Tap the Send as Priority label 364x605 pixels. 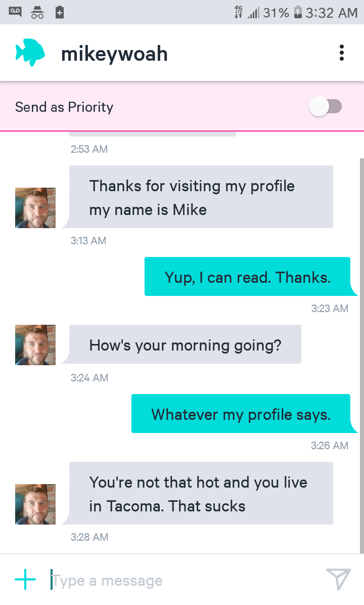point(64,107)
